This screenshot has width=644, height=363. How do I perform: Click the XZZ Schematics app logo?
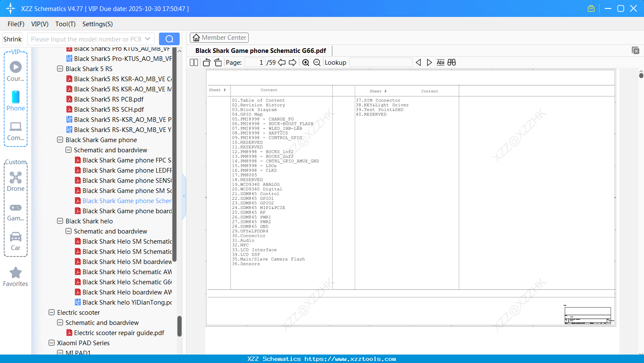[x=11, y=8]
